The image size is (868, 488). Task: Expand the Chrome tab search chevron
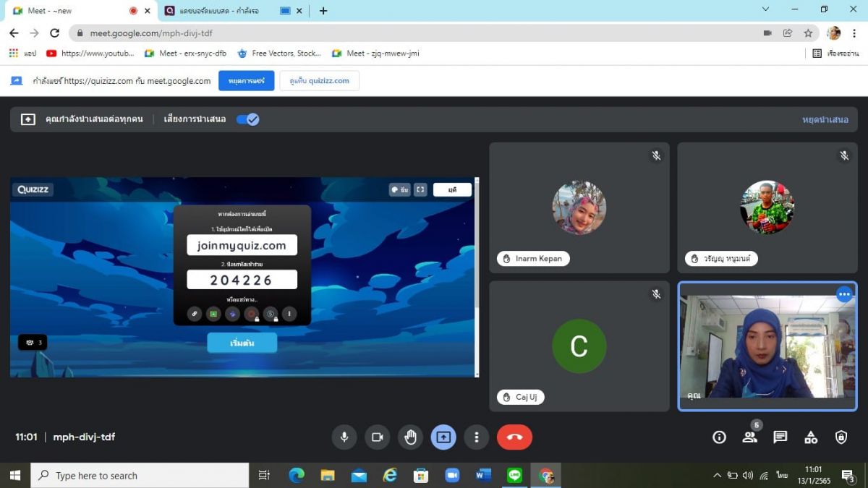click(x=765, y=10)
